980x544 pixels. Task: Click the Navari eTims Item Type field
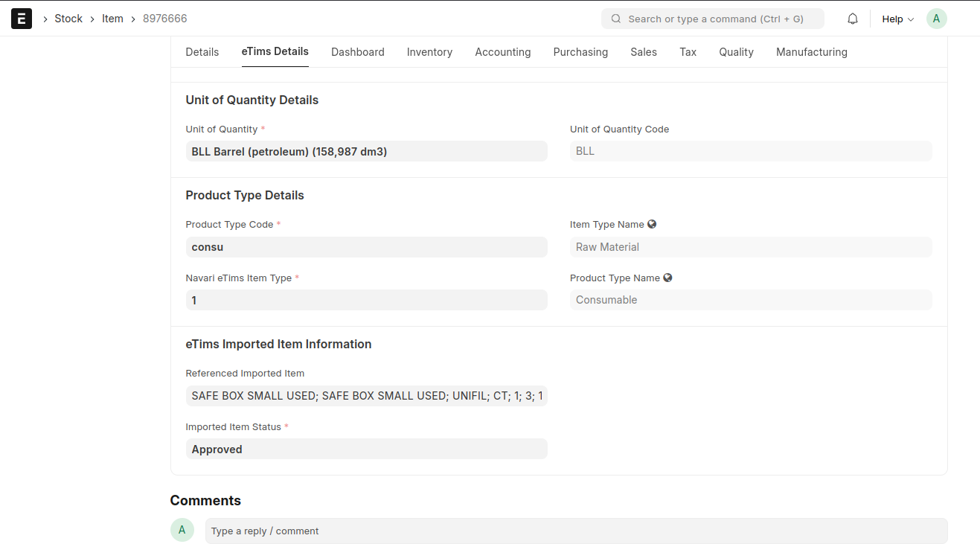(367, 300)
